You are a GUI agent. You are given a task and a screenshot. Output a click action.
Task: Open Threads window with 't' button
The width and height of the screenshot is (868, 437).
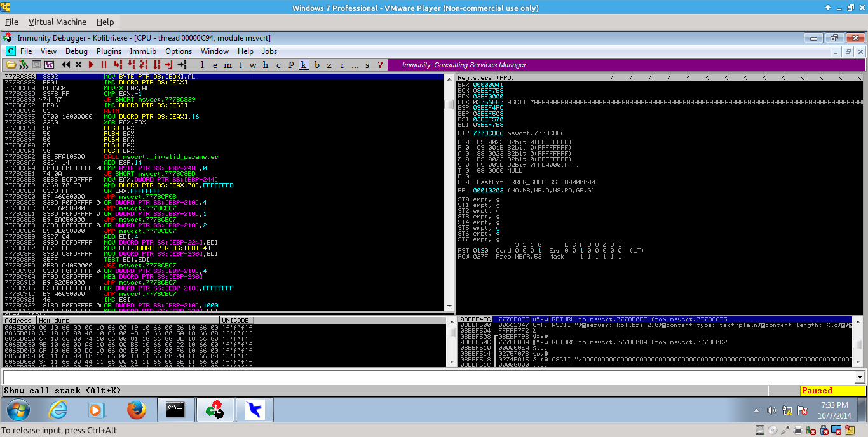(x=240, y=65)
